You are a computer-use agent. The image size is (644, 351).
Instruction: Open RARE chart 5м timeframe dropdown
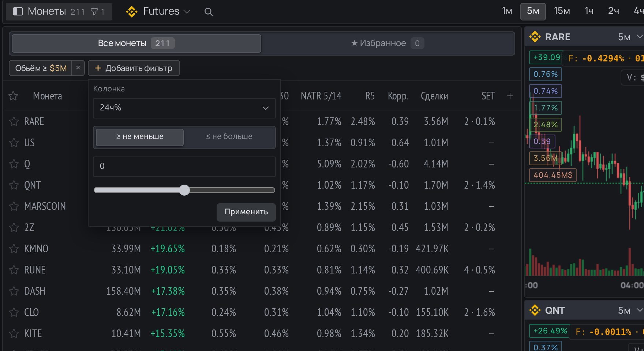630,37
